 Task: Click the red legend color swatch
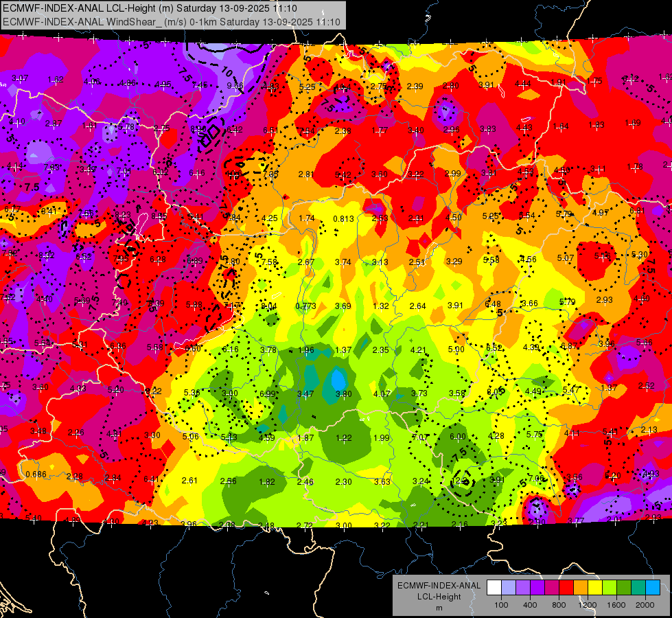[566, 587]
